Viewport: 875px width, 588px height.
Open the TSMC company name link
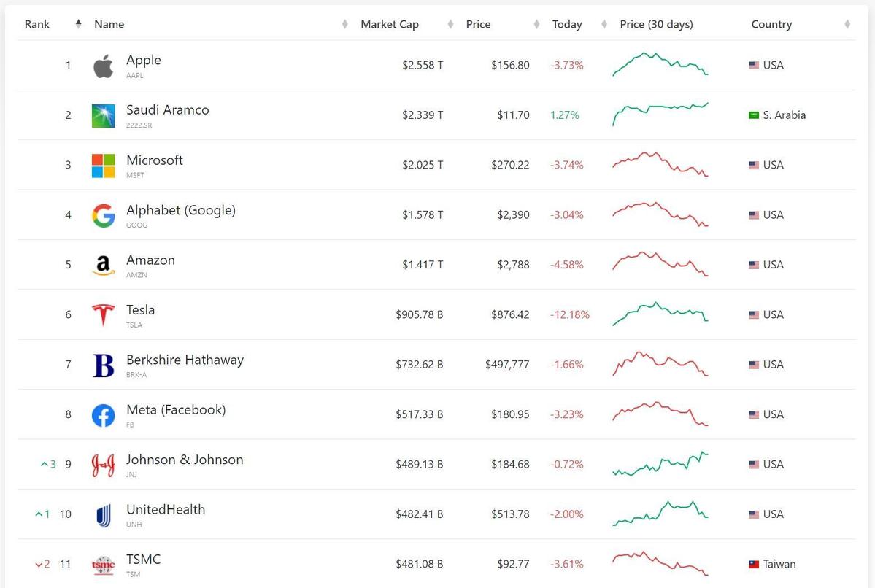point(143,560)
